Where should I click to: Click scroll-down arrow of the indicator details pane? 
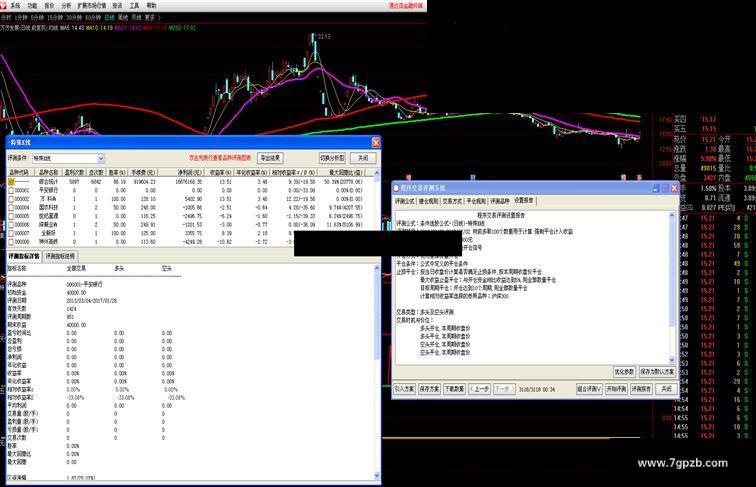point(377,476)
